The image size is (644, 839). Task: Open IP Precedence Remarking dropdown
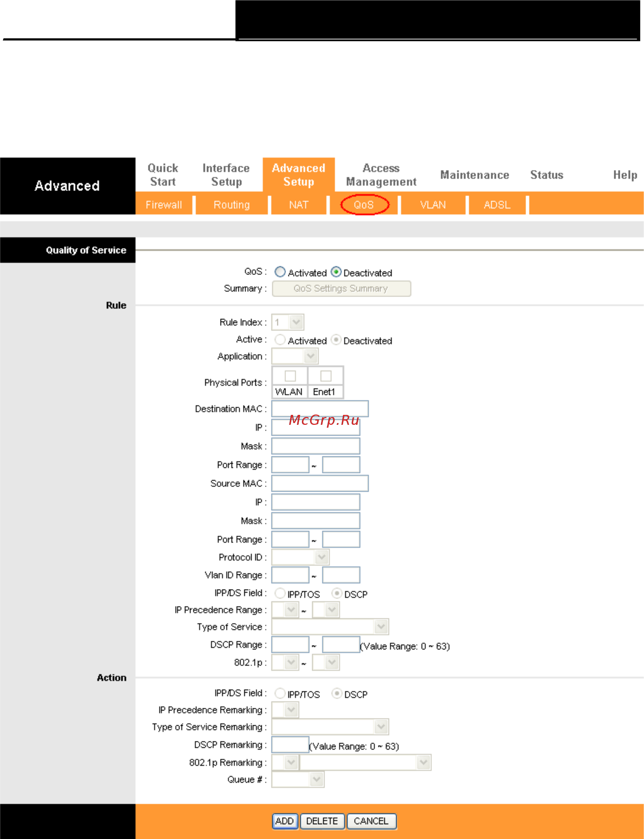click(285, 710)
